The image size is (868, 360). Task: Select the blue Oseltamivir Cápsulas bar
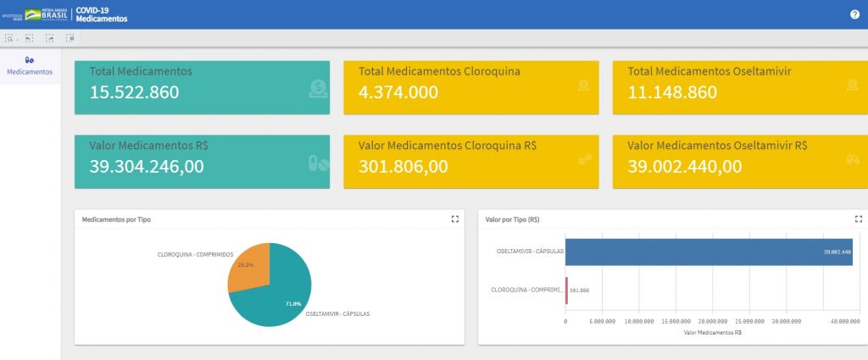pos(708,252)
